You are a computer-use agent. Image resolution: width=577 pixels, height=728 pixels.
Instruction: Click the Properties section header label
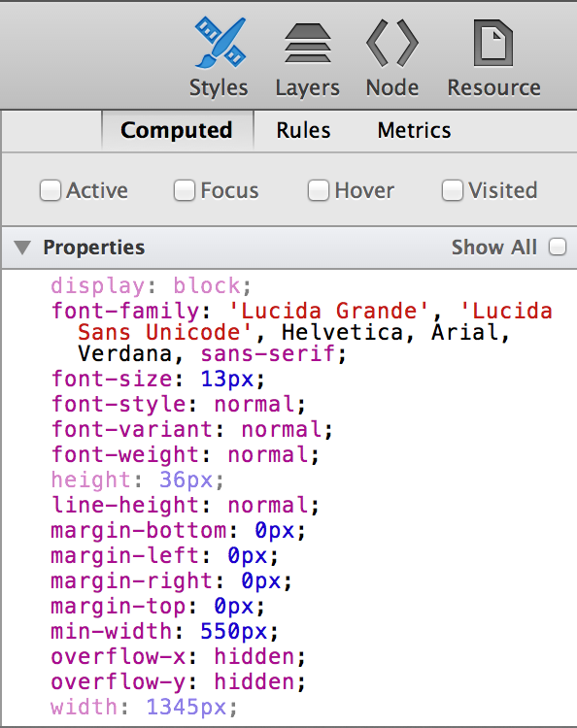point(94,248)
